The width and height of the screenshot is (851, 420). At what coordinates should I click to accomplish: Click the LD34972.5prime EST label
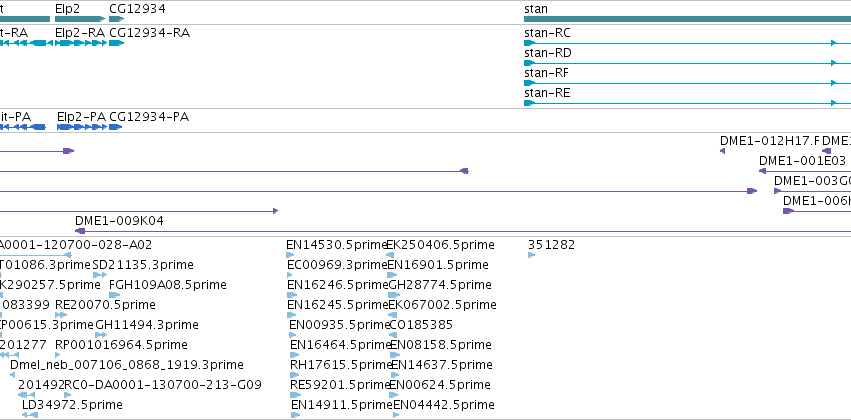(72, 405)
